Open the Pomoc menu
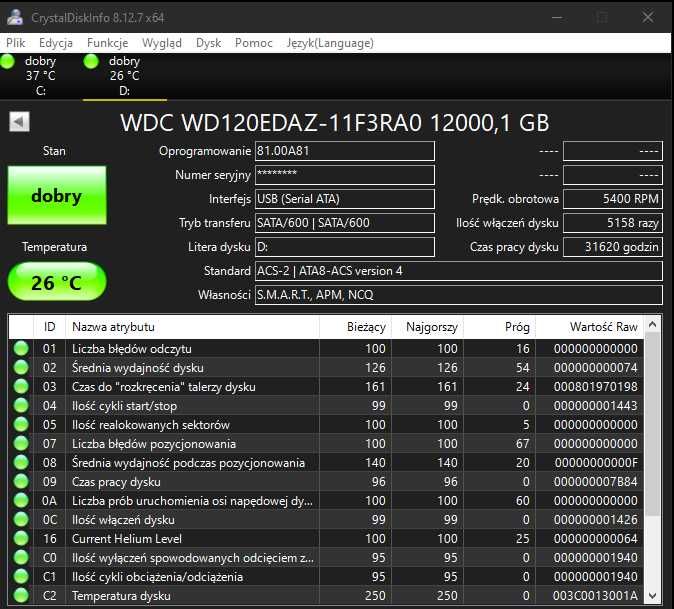This screenshot has height=609, width=674. [254, 43]
